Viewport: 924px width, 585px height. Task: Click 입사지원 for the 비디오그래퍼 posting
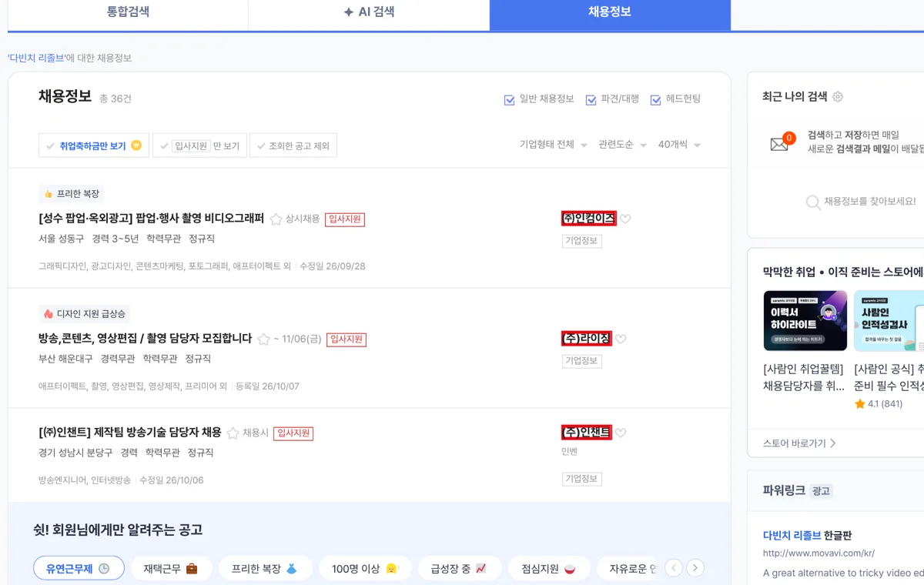[345, 219]
